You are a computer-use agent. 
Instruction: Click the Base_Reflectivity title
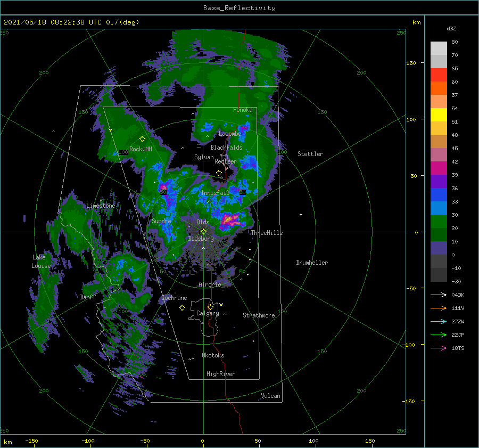coord(240,8)
